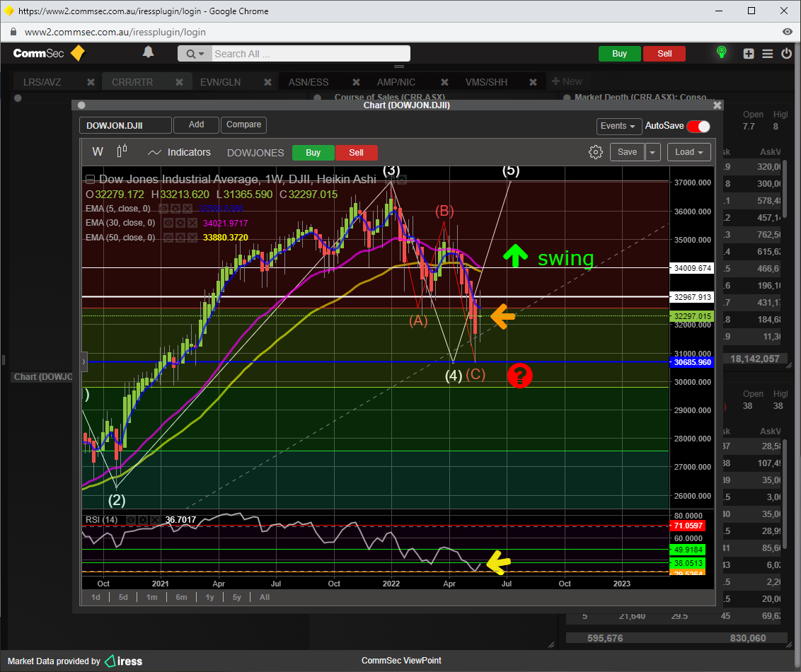Click the power logout icon
Viewport: 801px width, 672px height.
(x=786, y=53)
